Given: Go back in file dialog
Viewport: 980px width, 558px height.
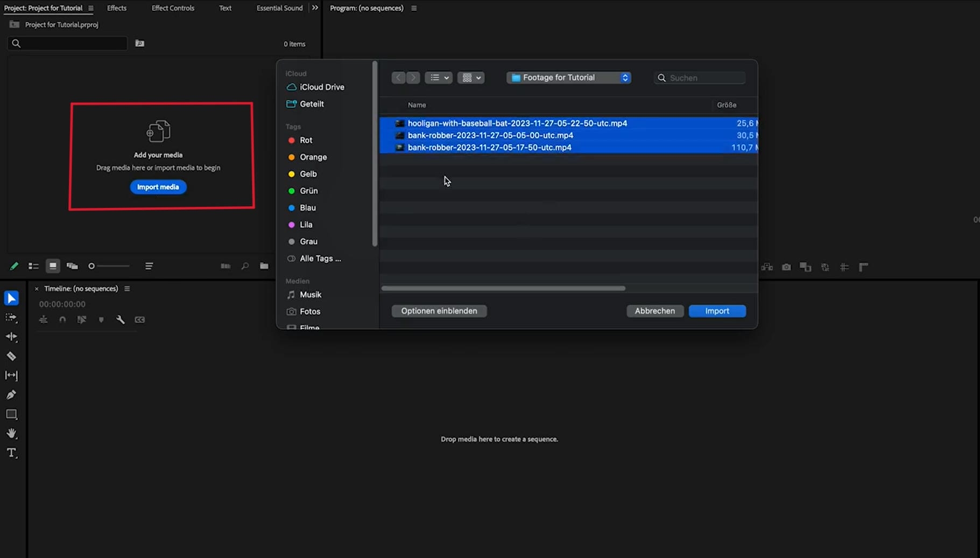Looking at the screenshot, I should pyautogui.click(x=398, y=78).
